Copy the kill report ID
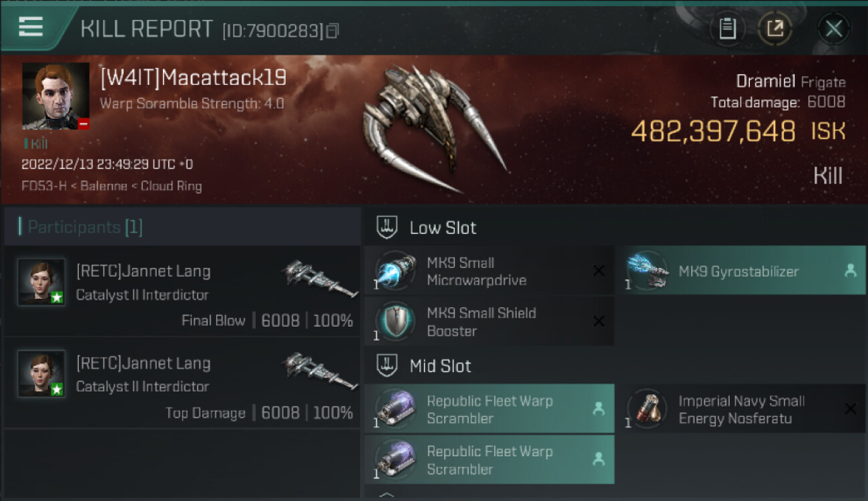Image resolution: width=868 pixels, height=501 pixels. pos(333,31)
